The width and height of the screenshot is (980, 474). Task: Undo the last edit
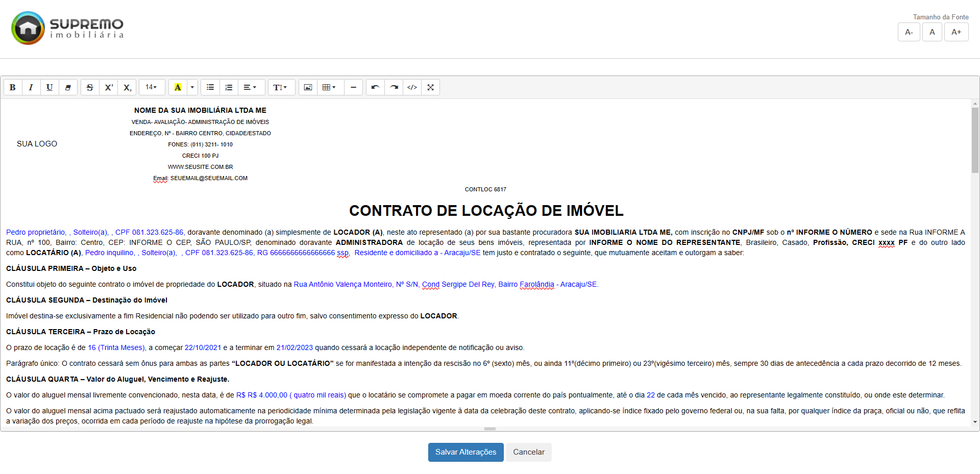(x=375, y=87)
